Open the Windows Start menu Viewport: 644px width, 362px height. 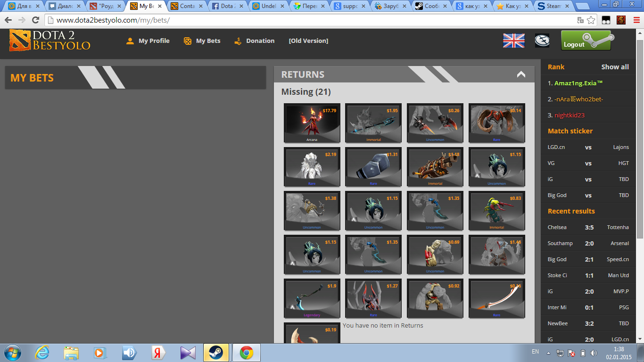12,353
